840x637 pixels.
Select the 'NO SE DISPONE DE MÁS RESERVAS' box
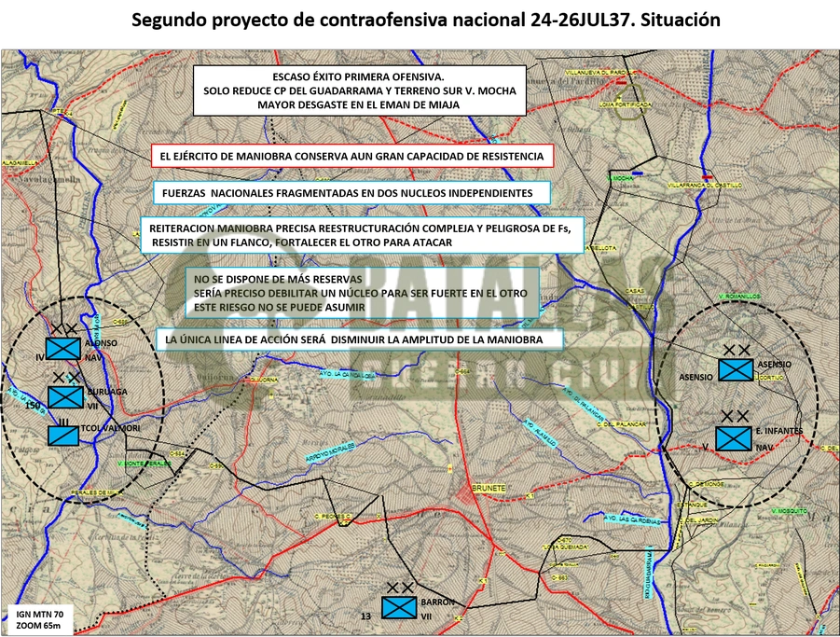click(x=363, y=293)
